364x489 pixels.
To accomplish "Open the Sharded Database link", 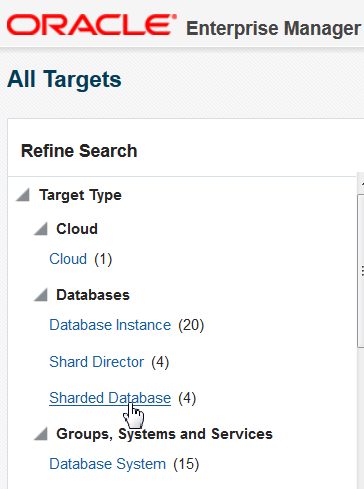I will 110,398.
